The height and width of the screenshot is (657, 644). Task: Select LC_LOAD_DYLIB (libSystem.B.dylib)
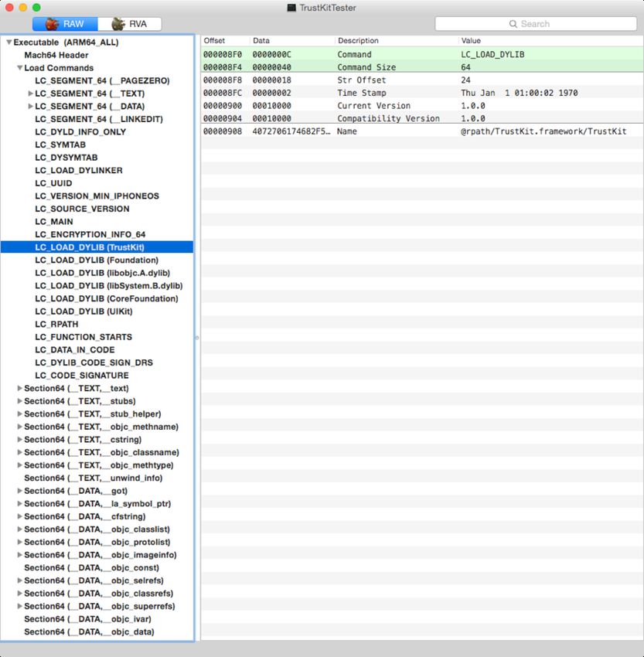point(109,286)
